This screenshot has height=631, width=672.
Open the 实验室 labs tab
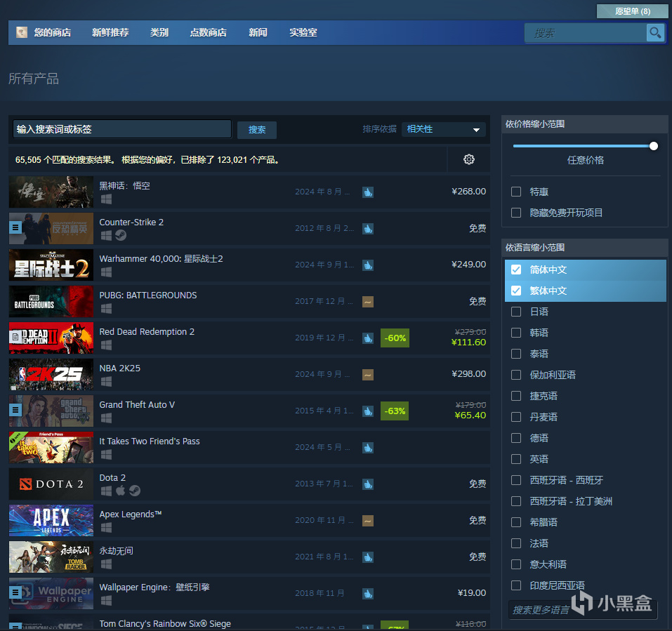[303, 32]
